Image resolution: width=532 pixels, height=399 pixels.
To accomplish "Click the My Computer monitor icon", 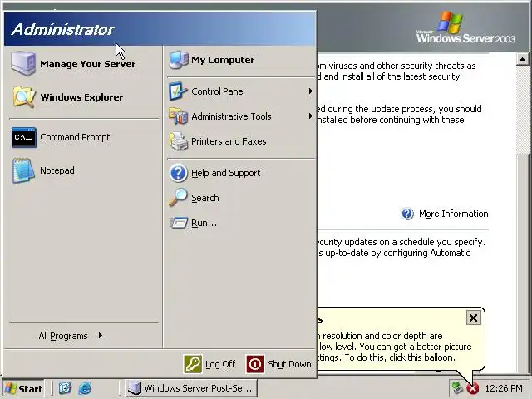I will [179, 60].
